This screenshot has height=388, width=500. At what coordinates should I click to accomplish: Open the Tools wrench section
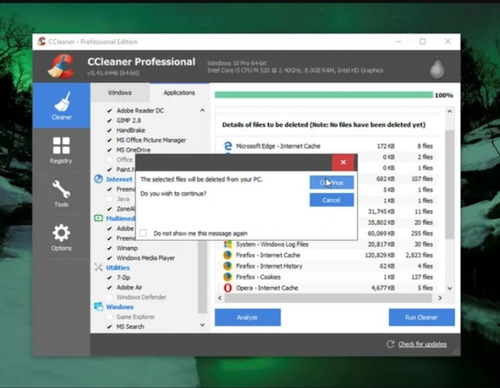[x=61, y=194]
